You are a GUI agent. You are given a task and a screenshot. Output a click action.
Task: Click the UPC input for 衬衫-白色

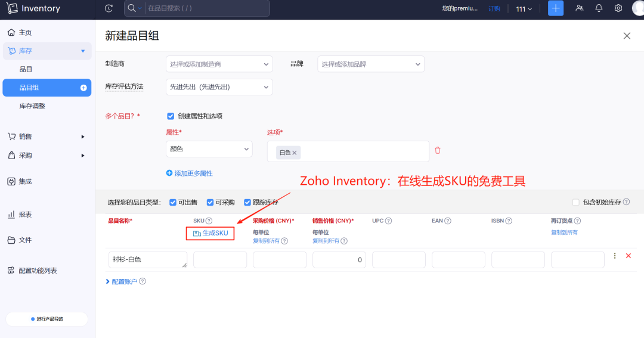tap(399, 259)
